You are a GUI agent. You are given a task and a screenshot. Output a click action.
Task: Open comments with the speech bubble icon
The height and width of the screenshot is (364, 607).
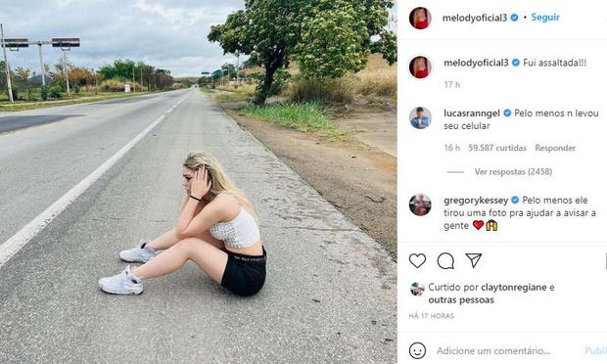pos(445,261)
